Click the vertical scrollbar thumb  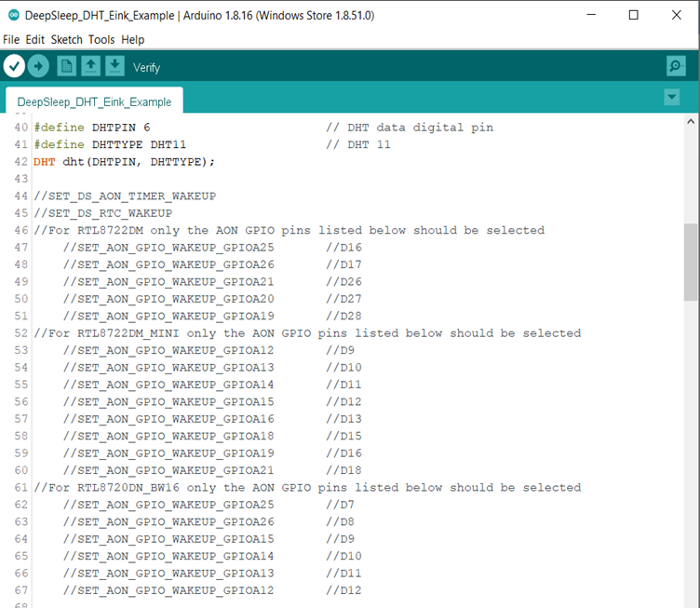(691, 263)
